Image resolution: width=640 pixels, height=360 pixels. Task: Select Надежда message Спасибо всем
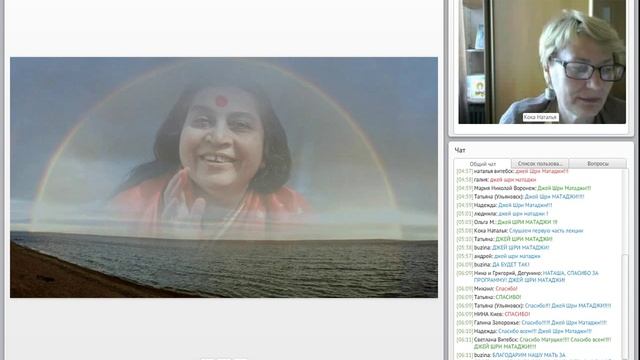pyautogui.click(x=524, y=331)
